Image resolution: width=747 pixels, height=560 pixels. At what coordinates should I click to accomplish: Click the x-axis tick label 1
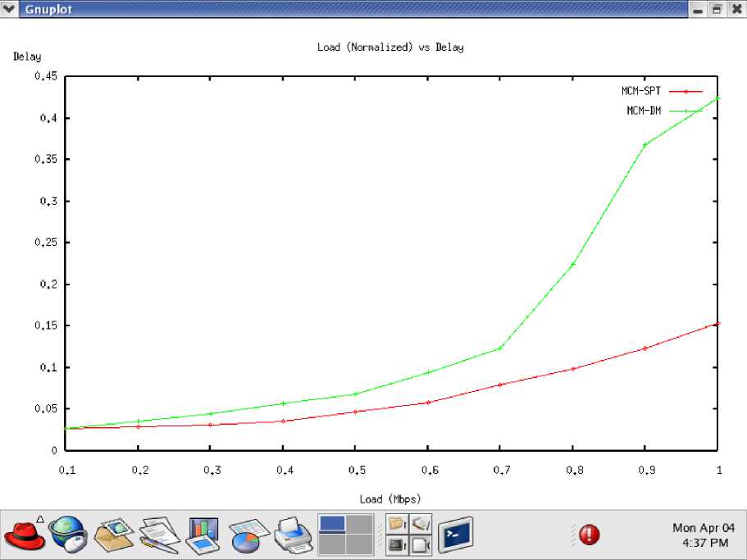coord(719,470)
